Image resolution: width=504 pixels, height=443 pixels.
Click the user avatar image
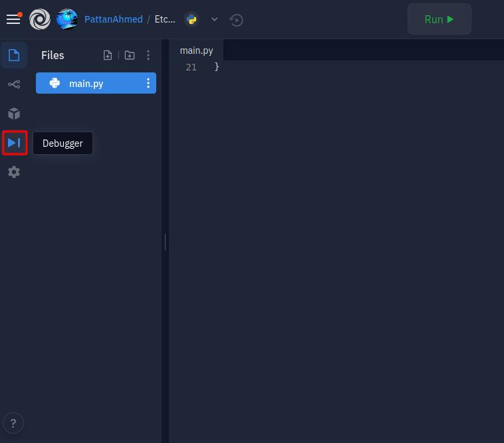pos(67,19)
